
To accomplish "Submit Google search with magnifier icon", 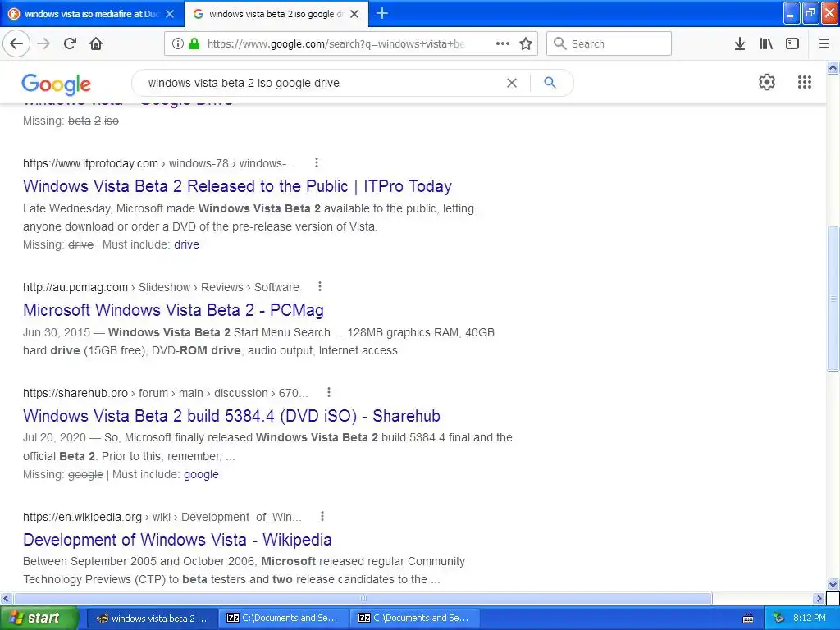I will click(550, 83).
